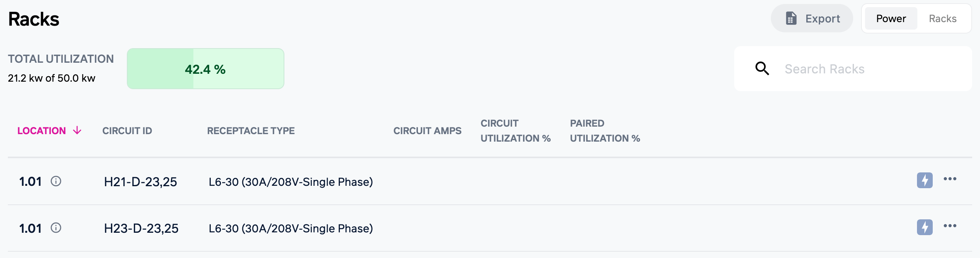Click the Export document icon
Screen dimensions: 980x258
click(x=791, y=19)
